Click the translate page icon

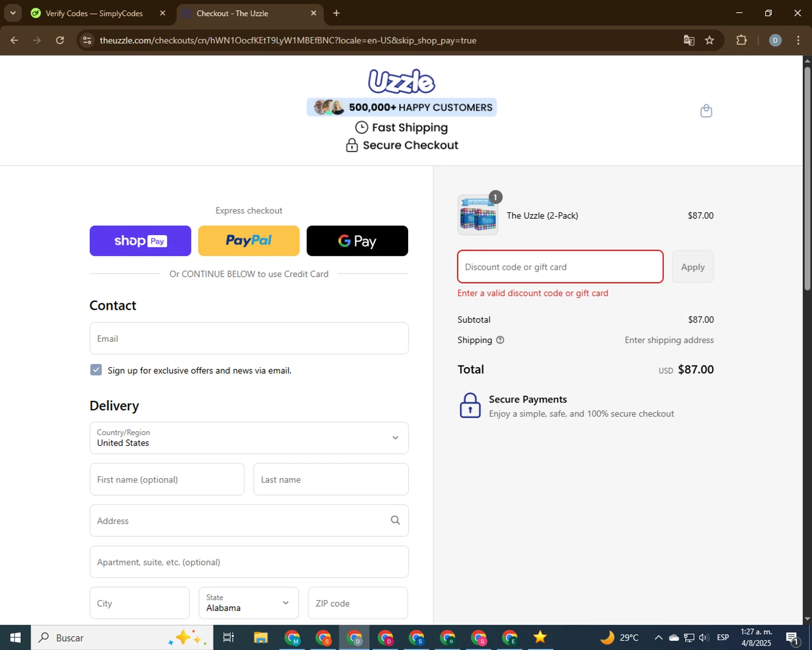tap(689, 40)
